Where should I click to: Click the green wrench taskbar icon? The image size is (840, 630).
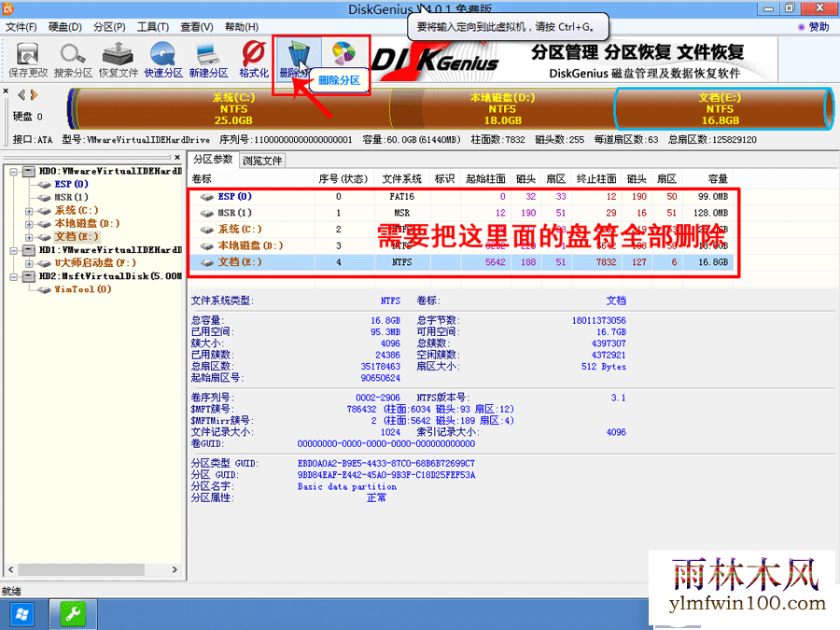pyautogui.click(x=74, y=614)
